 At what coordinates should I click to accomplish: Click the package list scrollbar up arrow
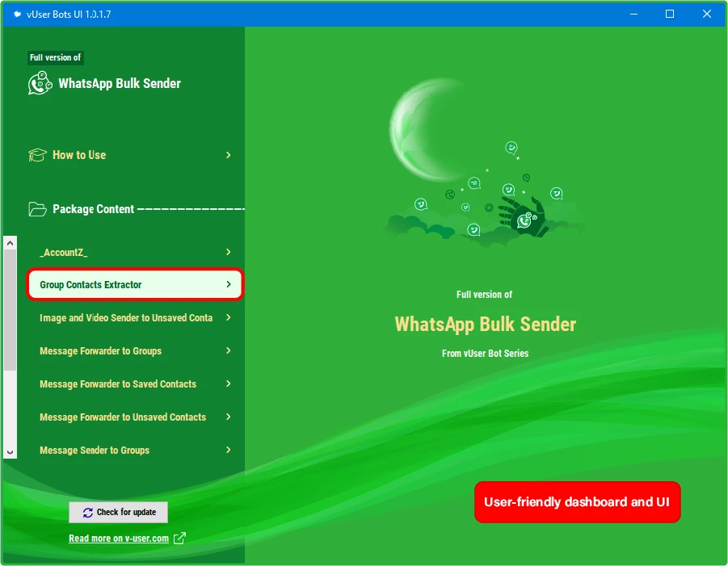[11, 243]
